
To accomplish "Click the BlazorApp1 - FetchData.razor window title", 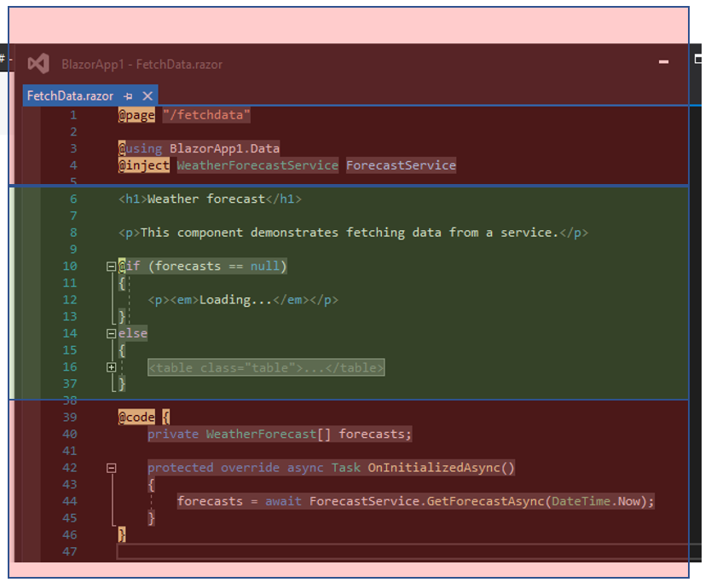I will point(142,65).
